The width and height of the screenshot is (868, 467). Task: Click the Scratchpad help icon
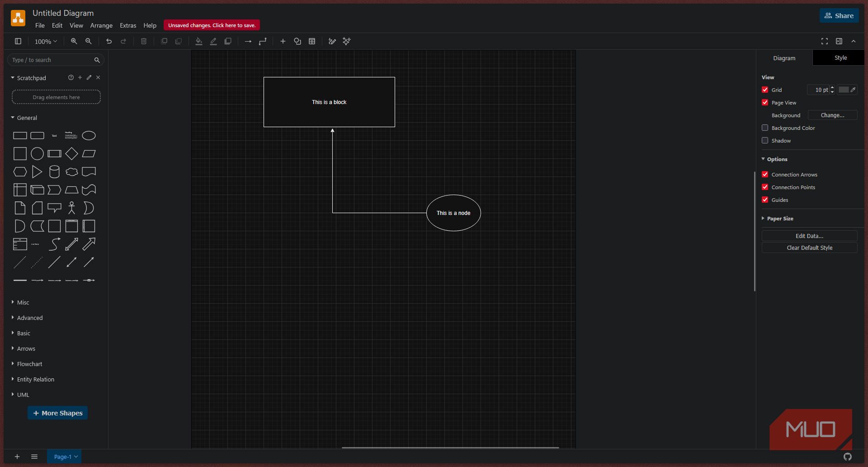pos(71,77)
